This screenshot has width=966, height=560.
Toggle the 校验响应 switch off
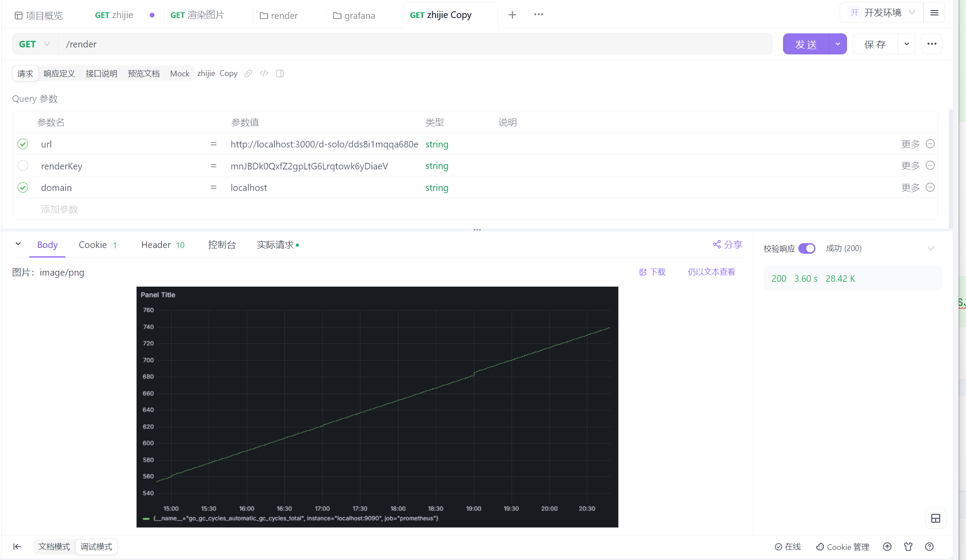[807, 248]
